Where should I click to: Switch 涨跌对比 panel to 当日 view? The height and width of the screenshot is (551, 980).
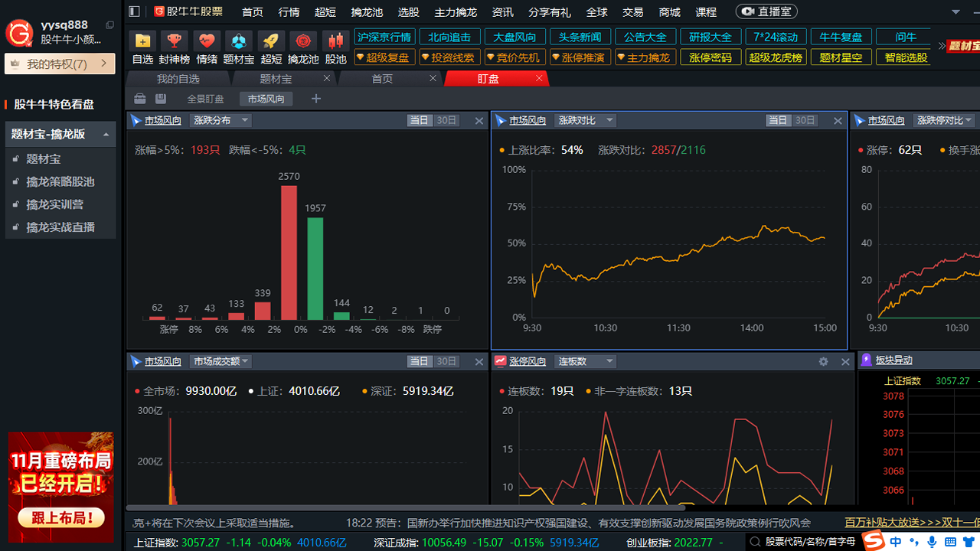776,120
